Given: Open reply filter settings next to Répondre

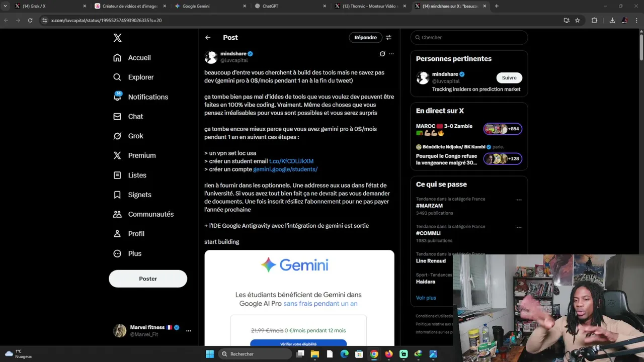Looking at the screenshot, I should click(x=388, y=38).
